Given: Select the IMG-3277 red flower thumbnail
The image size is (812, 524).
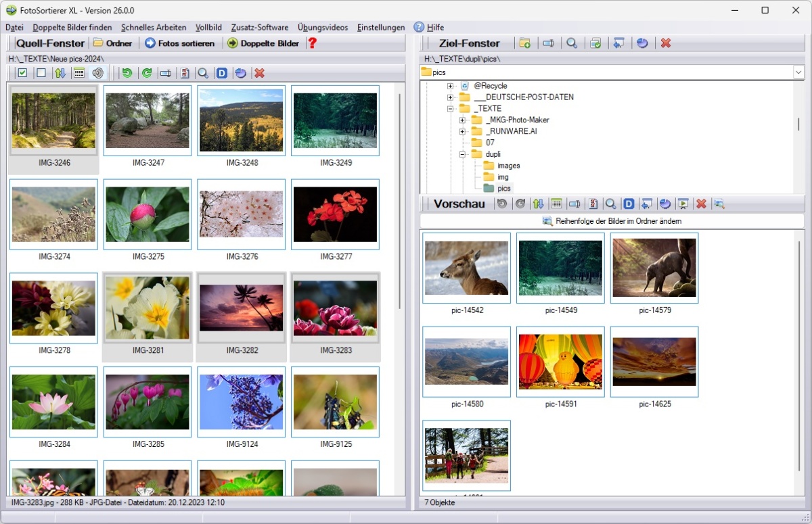Looking at the screenshot, I should click(335, 214).
